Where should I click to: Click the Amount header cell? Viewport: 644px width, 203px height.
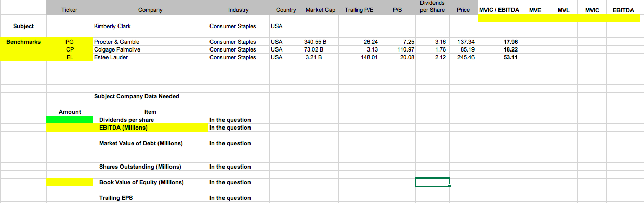click(x=70, y=112)
